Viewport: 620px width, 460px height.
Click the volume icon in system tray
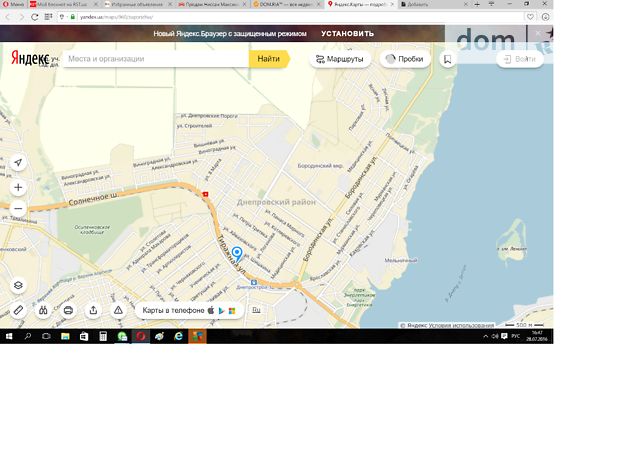click(495, 336)
